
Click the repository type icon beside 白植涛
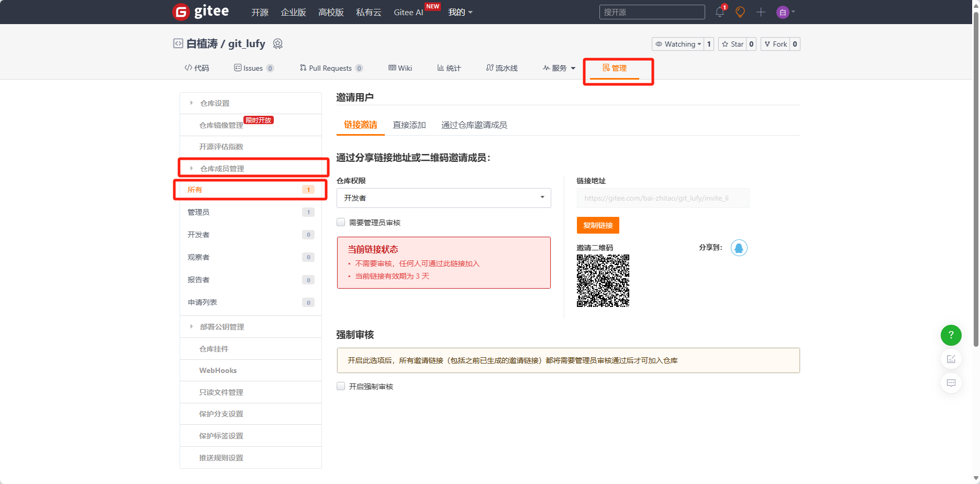pyautogui.click(x=178, y=43)
